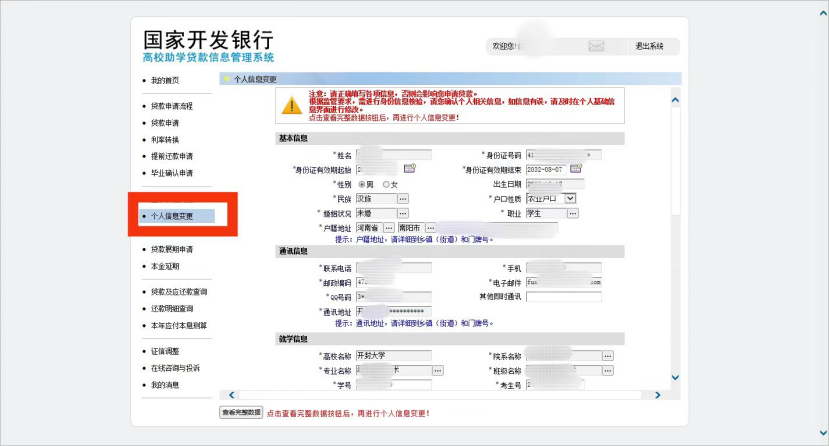Open 贷款展期申请 menu item
Screen dimensions: 829x446
tap(172, 249)
